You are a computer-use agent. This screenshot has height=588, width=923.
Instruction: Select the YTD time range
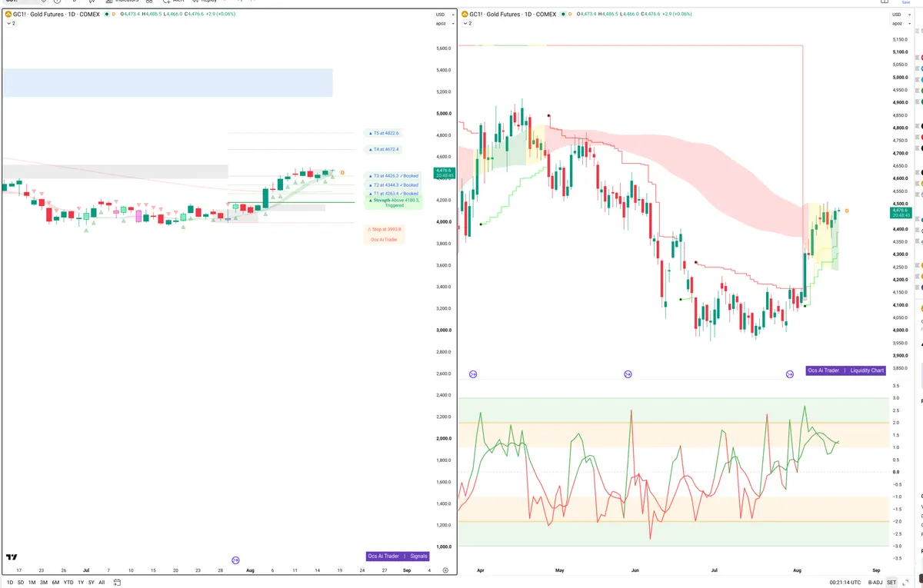(68, 583)
